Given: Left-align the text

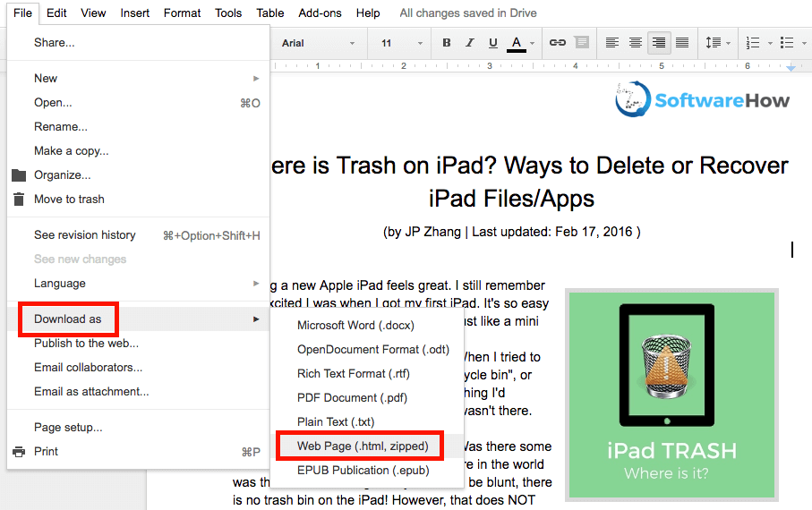Looking at the screenshot, I should coord(612,43).
